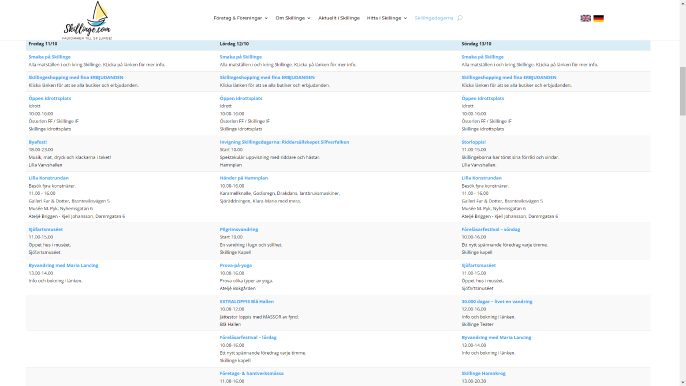Open search with the magnifier icon
The width and height of the screenshot is (686, 386).
tap(460, 18)
